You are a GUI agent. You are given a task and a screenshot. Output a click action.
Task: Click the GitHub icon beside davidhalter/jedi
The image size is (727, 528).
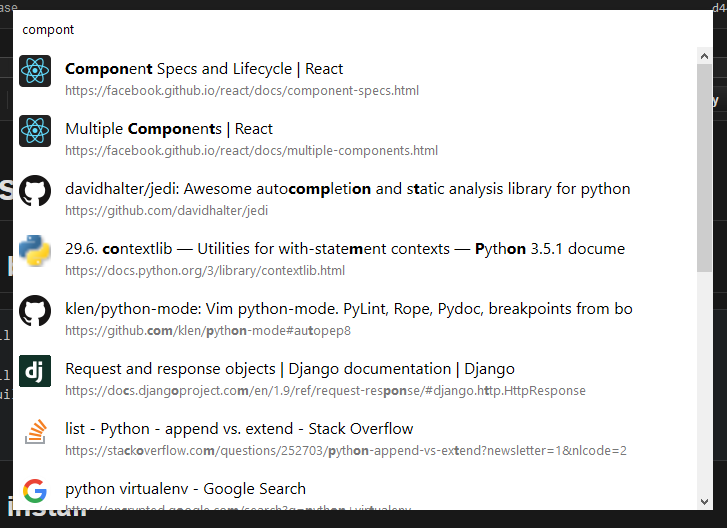pos(35,190)
